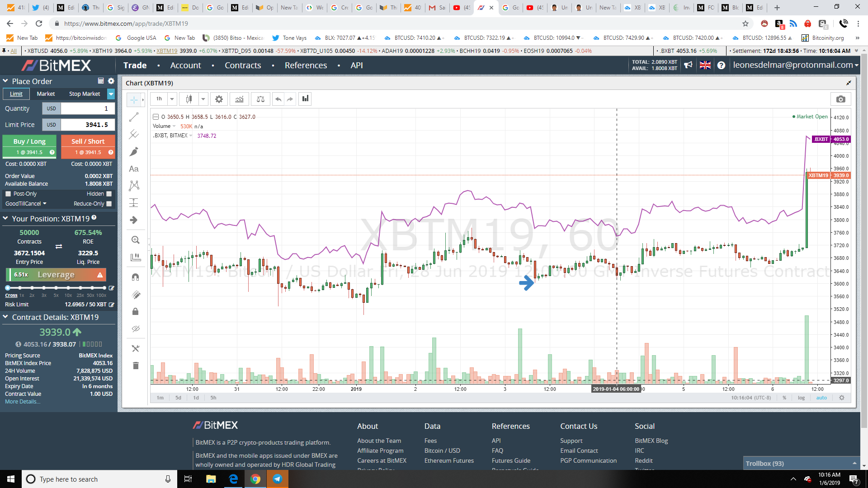868x488 pixels.
Task: Expand the chart to fullscreen
Action: tap(849, 83)
